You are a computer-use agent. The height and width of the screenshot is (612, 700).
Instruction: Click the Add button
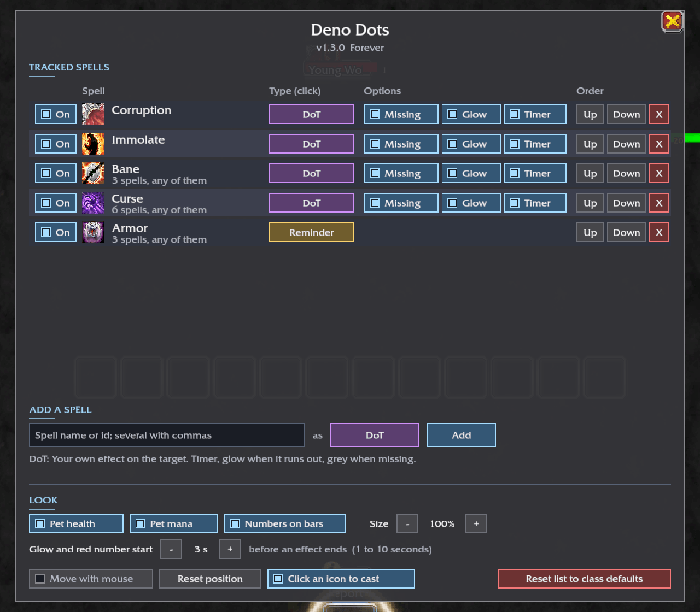point(462,435)
